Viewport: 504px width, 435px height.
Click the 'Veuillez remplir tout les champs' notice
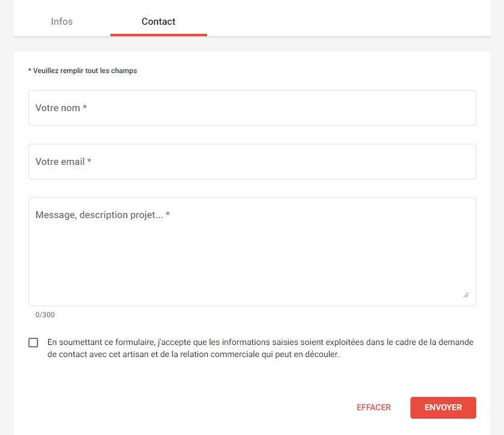83,71
